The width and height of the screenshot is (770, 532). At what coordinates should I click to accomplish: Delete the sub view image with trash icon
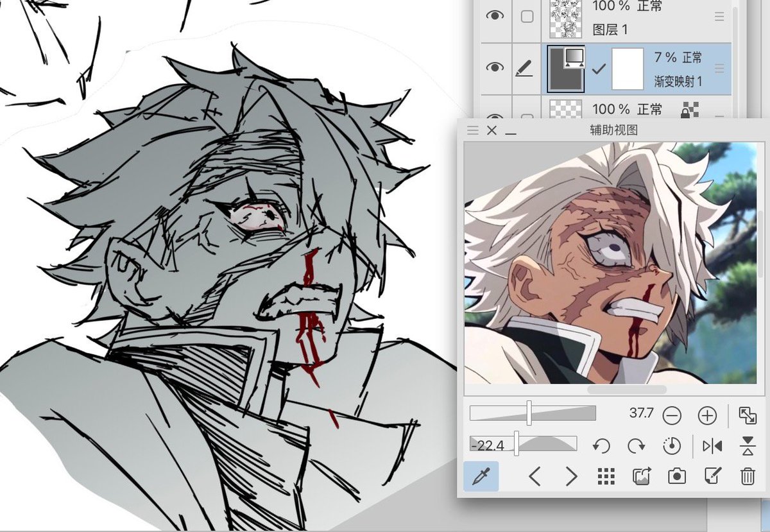[x=748, y=476]
